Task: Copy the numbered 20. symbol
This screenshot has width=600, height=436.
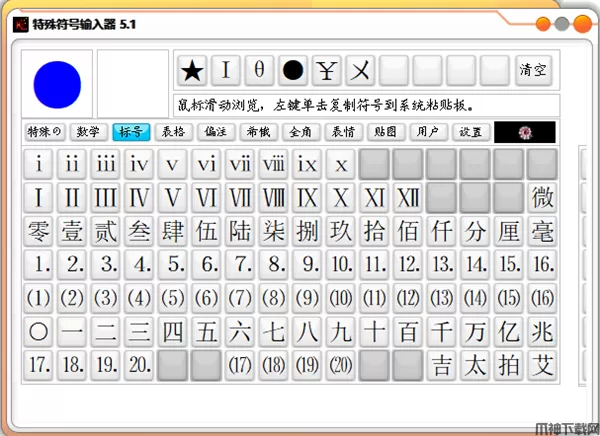Action: click(139, 365)
